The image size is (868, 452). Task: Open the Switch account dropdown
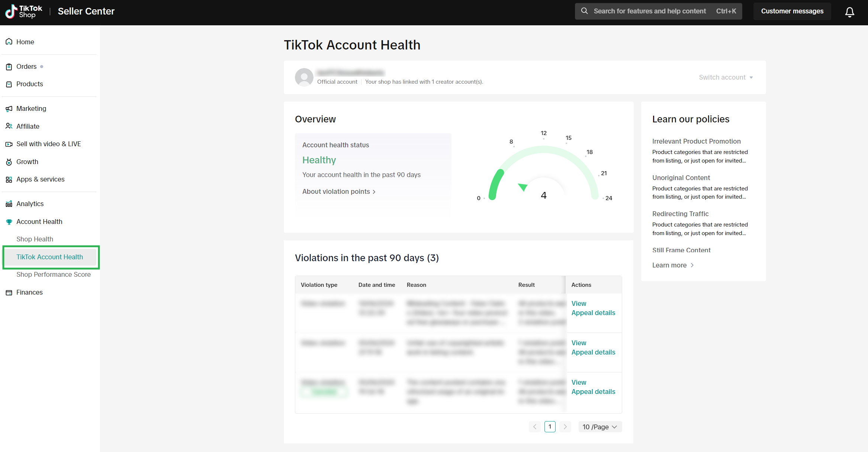726,77
